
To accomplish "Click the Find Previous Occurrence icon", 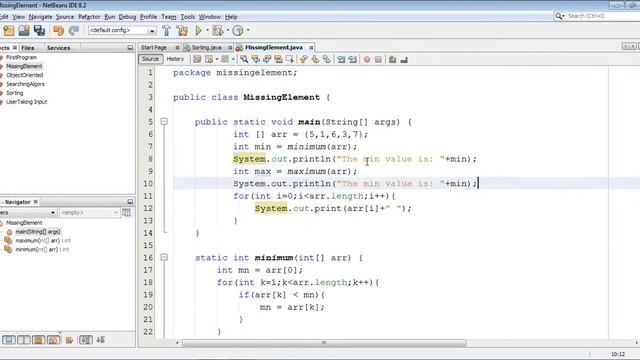I will [x=256, y=60].
